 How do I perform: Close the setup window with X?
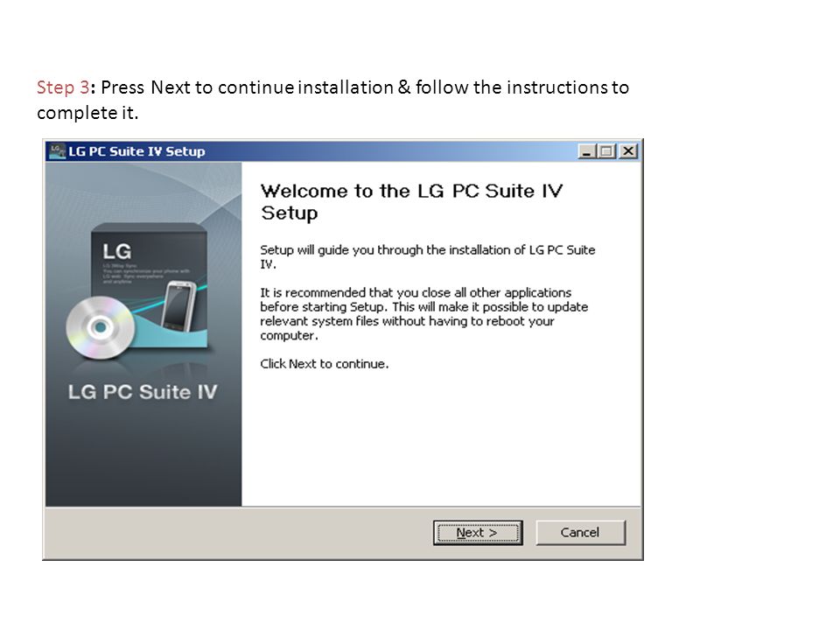[628, 151]
